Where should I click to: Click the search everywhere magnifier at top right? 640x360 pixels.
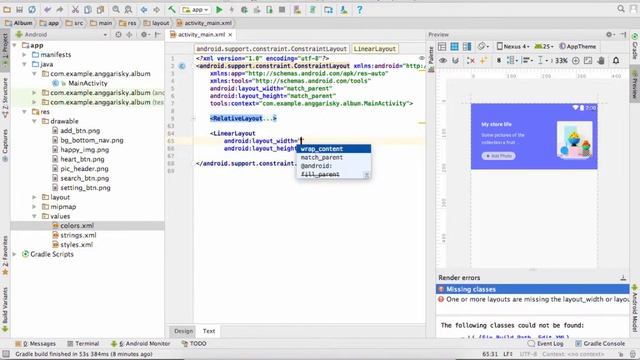point(621,9)
